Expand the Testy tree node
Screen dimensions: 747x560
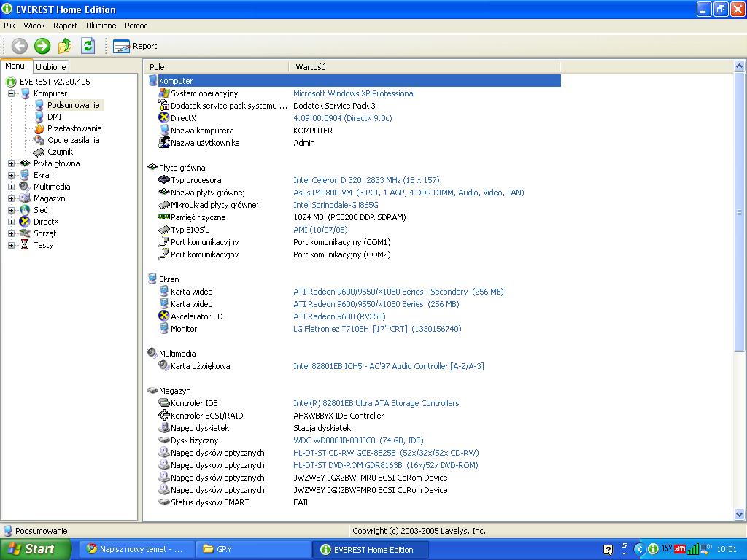click(11, 245)
